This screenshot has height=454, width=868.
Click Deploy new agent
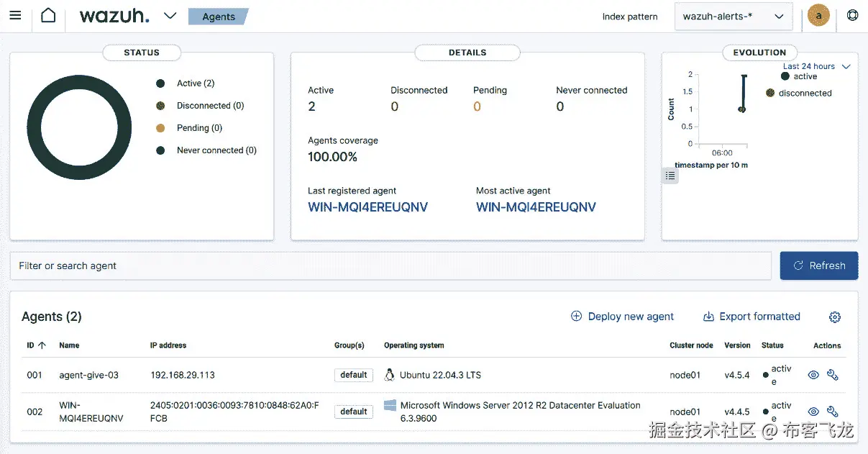pos(622,317)
